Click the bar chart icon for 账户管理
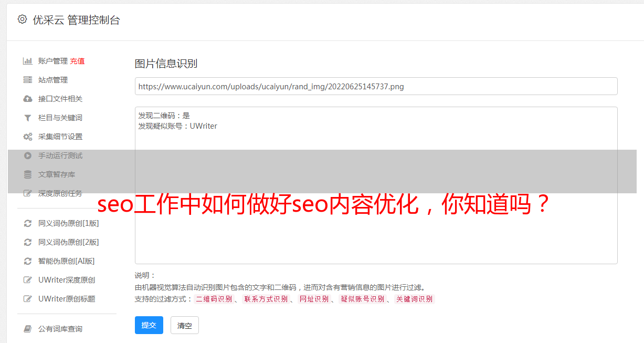Screen dimensions: 644x343 [x=28, y=61]
